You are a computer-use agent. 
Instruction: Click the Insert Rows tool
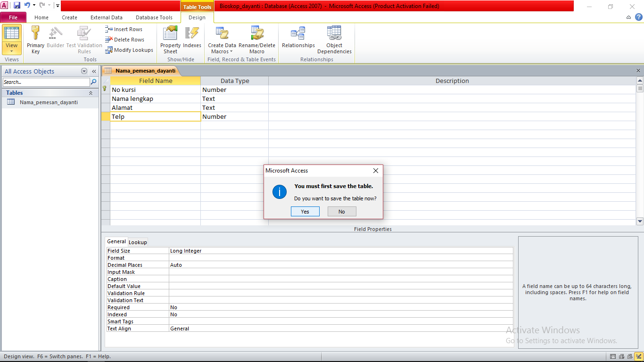(126, 29)
